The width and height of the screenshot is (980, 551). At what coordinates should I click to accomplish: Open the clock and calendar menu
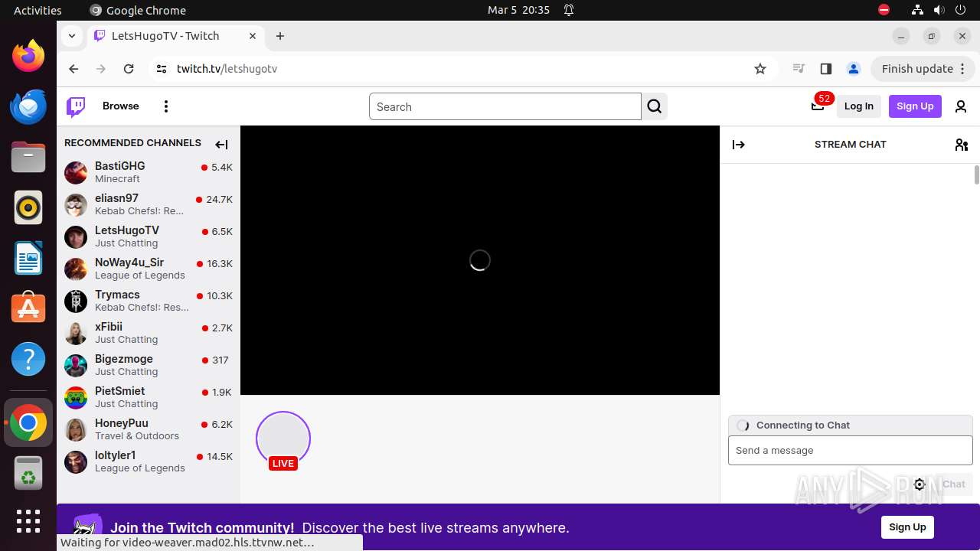point(518,10)
